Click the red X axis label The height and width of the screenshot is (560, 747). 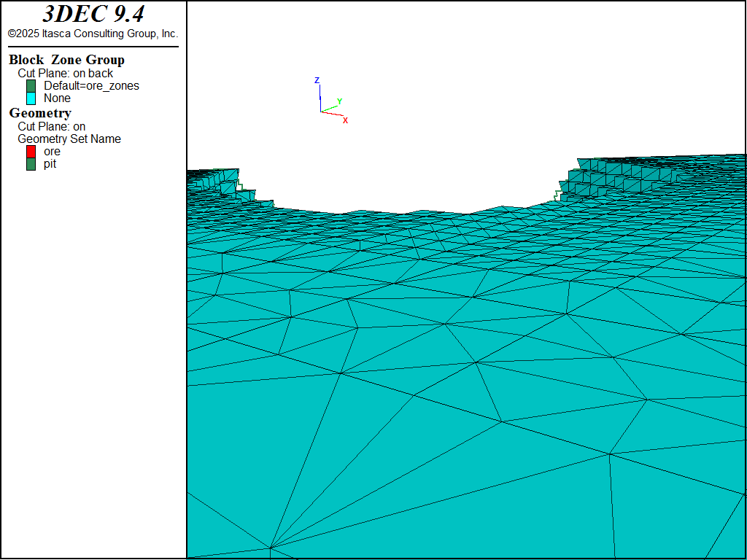coord(345,120)
